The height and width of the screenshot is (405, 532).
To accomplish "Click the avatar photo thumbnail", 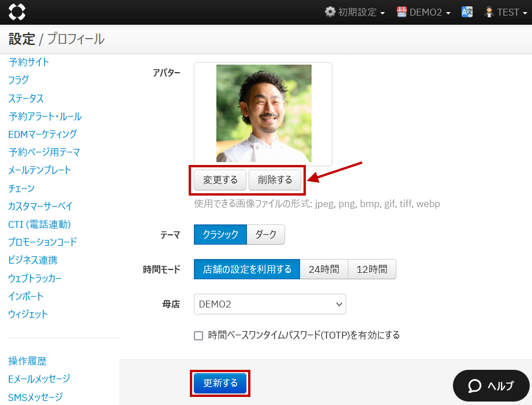I will 264,113.
